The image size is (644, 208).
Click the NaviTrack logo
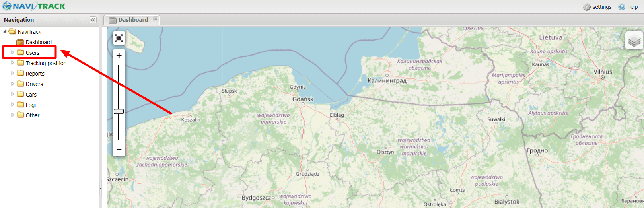coord(34,6)
